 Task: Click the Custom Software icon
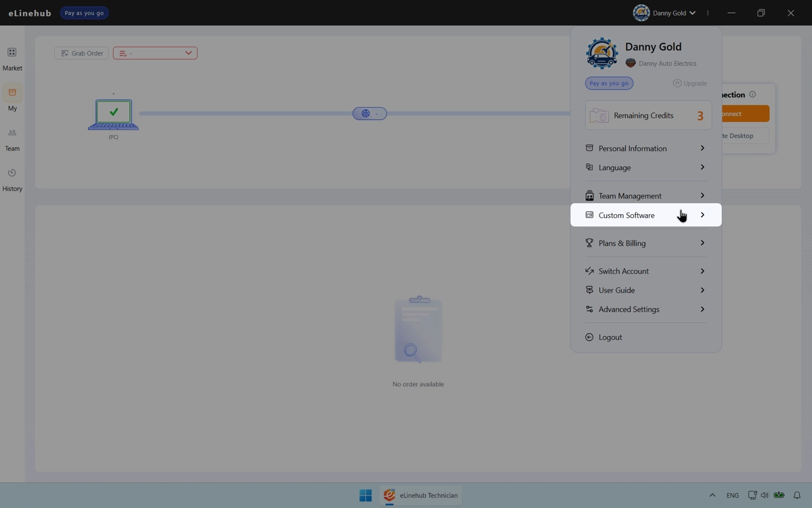coord(589,215)
